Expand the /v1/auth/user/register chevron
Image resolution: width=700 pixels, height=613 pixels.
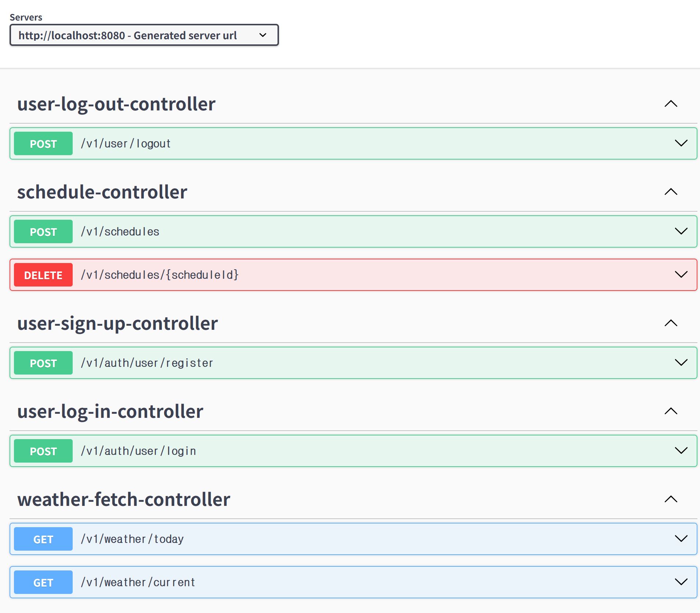coord(681,363)
